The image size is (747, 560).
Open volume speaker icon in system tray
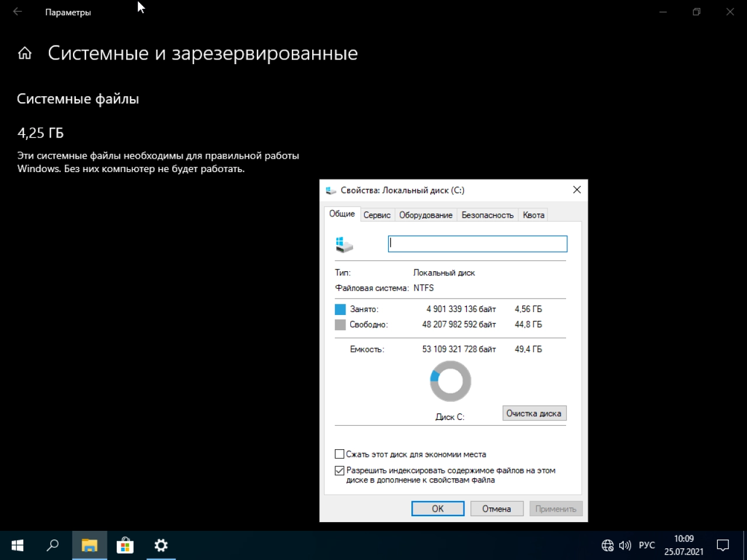tap(625, 545)
